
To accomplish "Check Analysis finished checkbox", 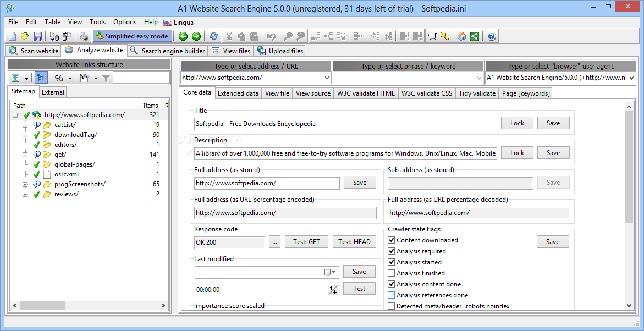I will tap(392, 273).
